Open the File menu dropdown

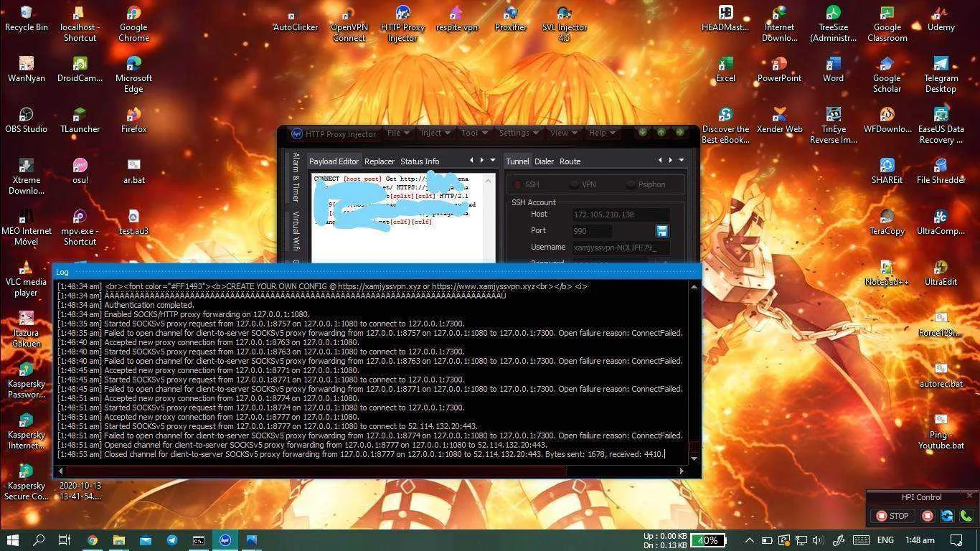click(x=398, y=133)
